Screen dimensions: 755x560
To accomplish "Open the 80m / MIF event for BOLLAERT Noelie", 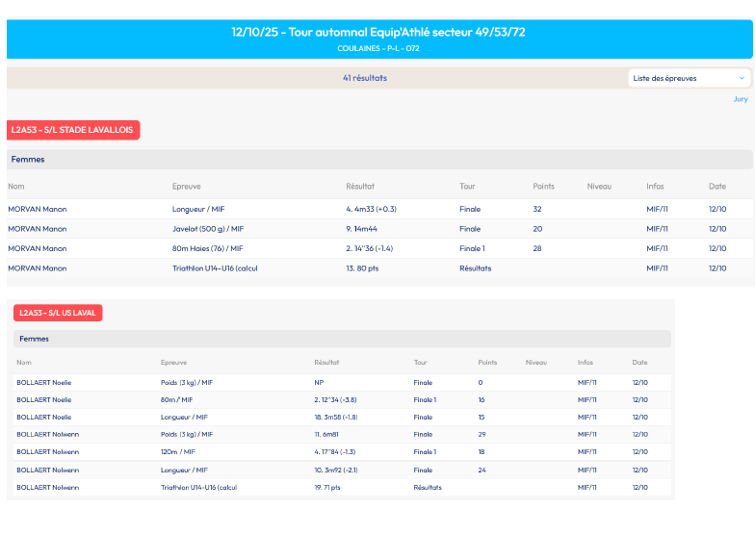I will click(x=176, y=399).
